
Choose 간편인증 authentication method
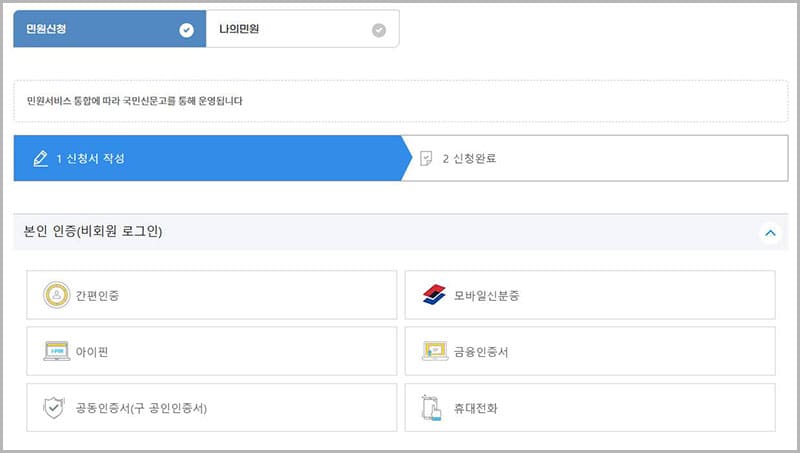coord(212,295)
